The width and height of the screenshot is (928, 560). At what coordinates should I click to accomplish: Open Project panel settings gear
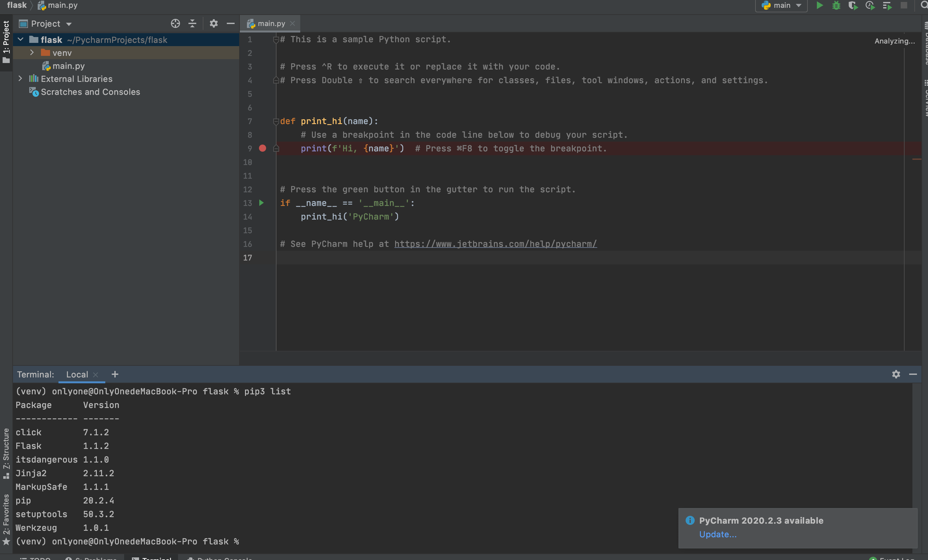(213, 23)
